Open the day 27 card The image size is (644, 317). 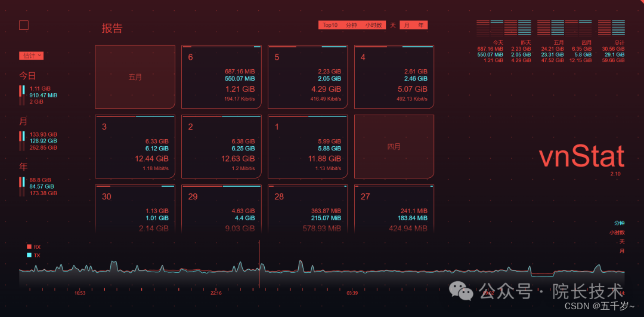[394, 210]
